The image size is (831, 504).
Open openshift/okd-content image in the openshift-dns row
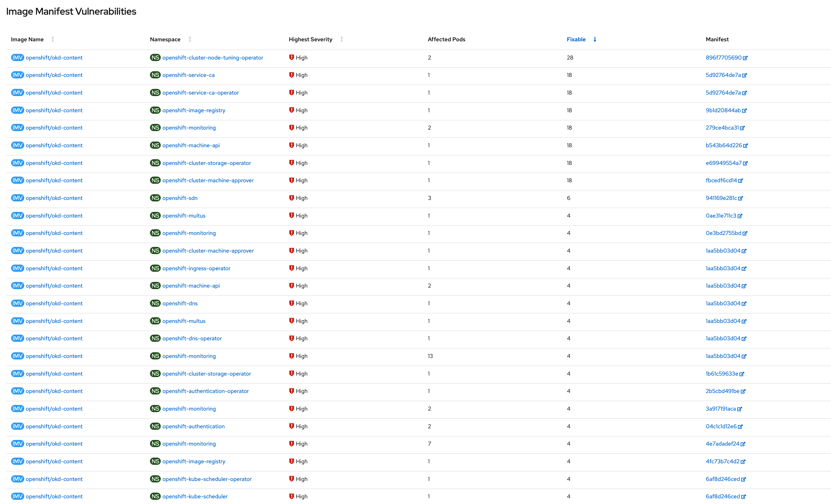[54, 303]
